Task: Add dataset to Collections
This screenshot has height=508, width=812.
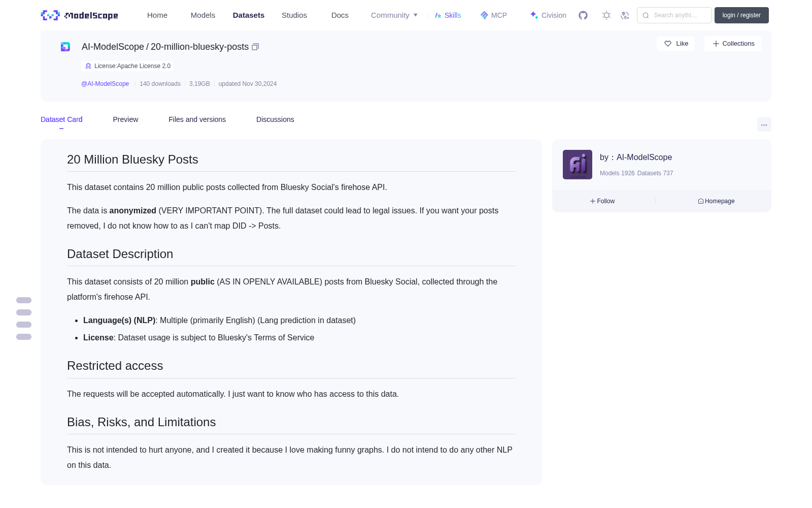Action: [733, 44]
